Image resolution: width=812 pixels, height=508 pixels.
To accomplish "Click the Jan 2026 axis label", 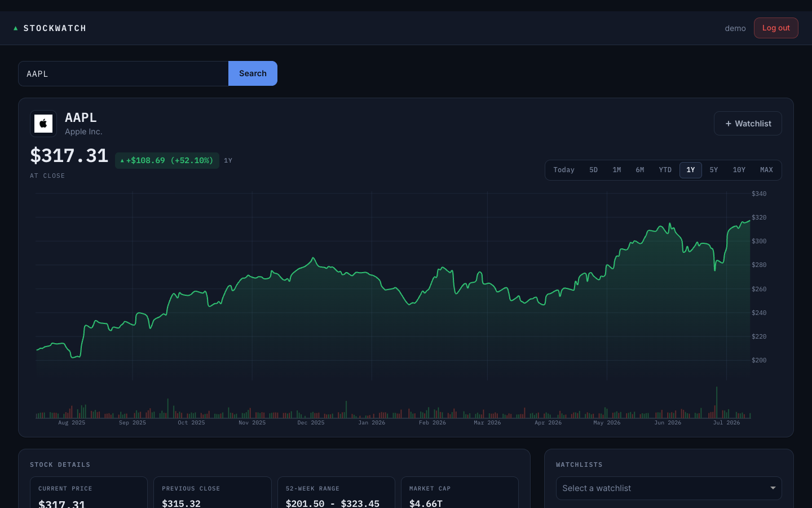I will [372, 423].
